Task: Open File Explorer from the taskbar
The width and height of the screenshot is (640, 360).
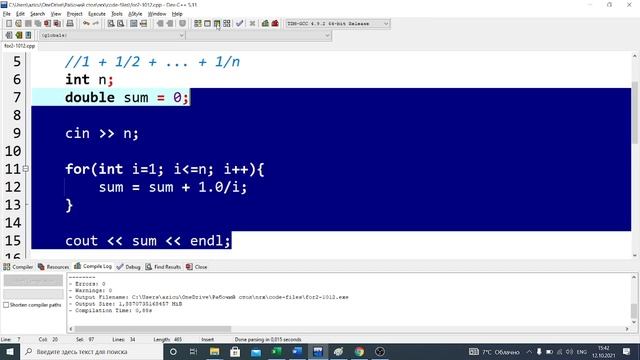Action: [214, 351]
